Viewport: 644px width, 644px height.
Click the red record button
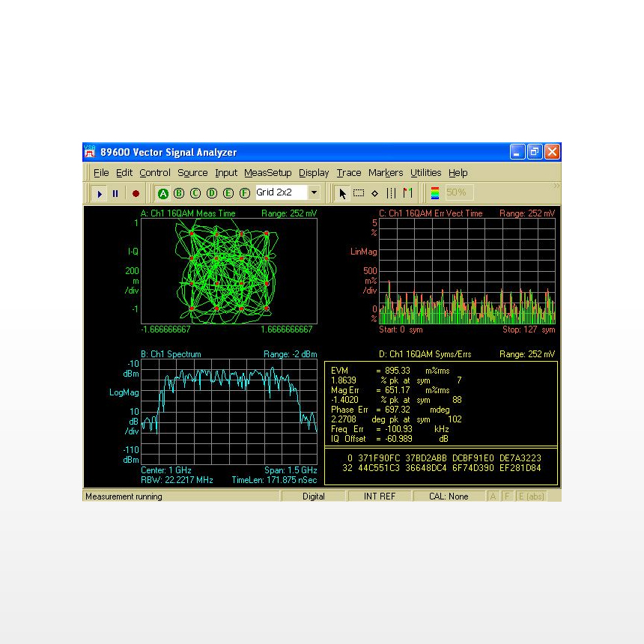tap(136, 193)
